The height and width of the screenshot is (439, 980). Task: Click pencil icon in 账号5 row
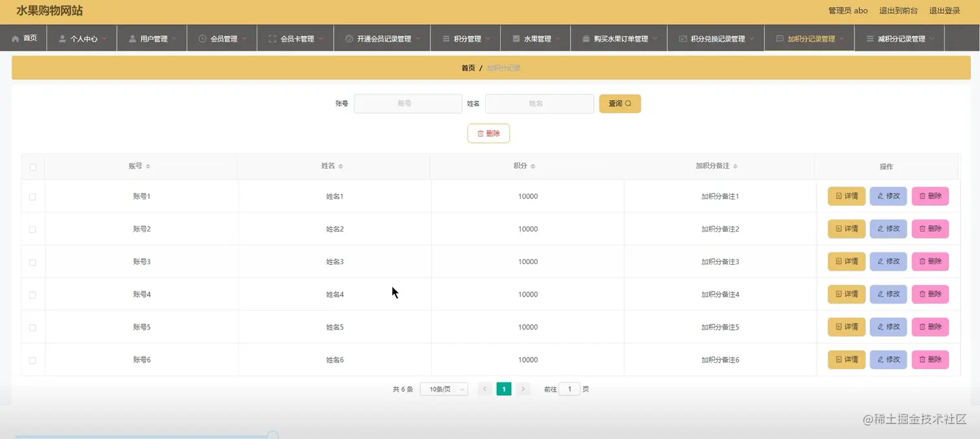click(880, 326)
